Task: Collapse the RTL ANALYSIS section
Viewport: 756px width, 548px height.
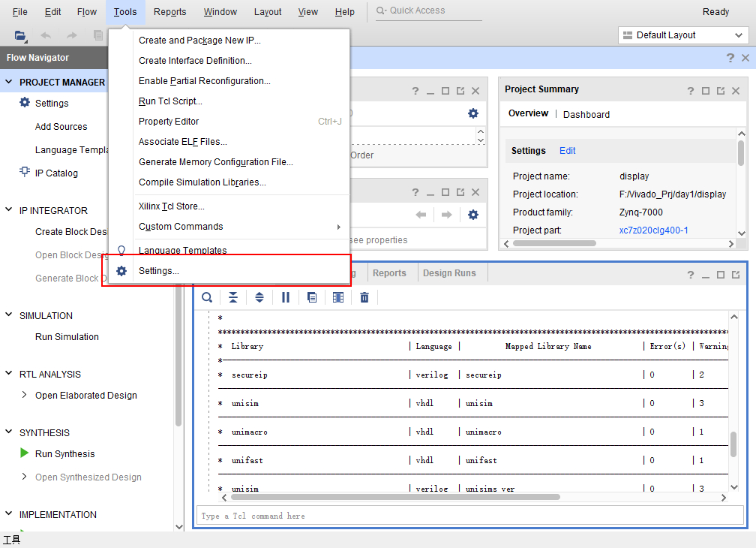Action: pyautogui.click(x=9, y=373)
